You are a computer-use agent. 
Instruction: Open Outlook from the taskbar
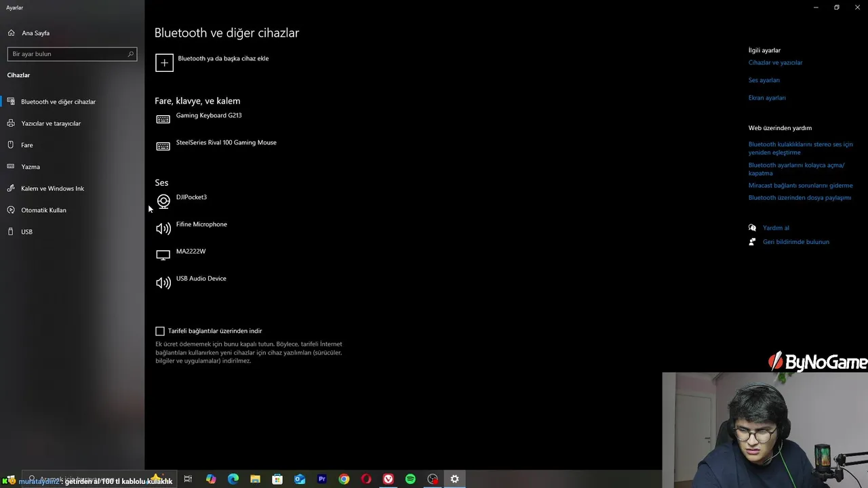[300, 479]
